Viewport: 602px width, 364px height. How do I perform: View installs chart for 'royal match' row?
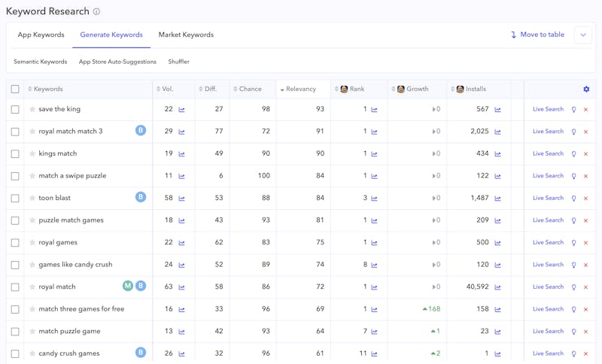click(497, 287)
